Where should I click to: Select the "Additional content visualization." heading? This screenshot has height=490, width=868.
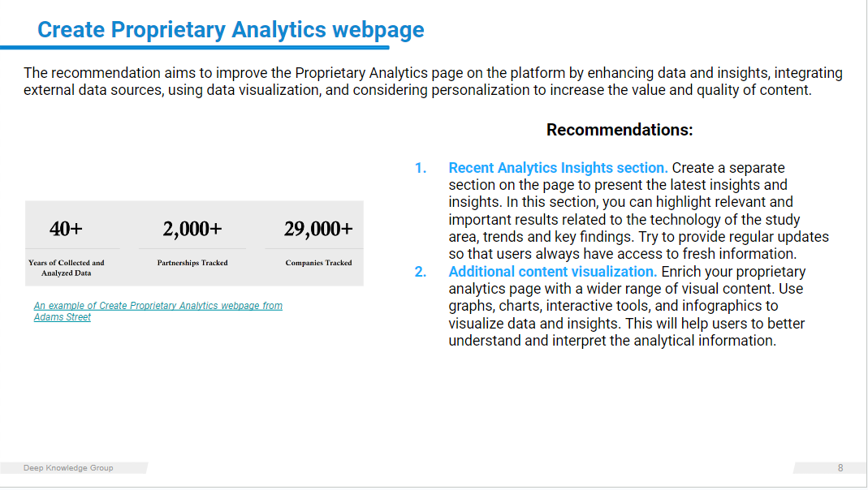(x=552, y=272)
